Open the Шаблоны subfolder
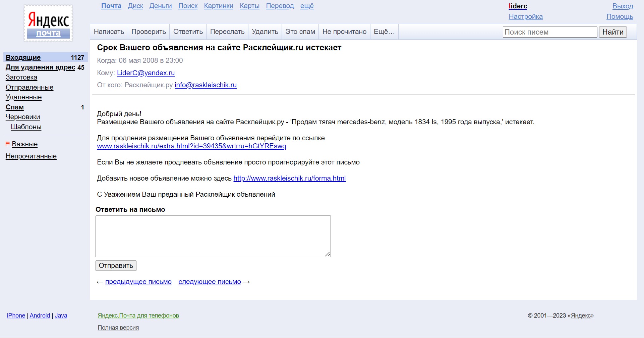 pyautogui.click(x=26, y=127)
